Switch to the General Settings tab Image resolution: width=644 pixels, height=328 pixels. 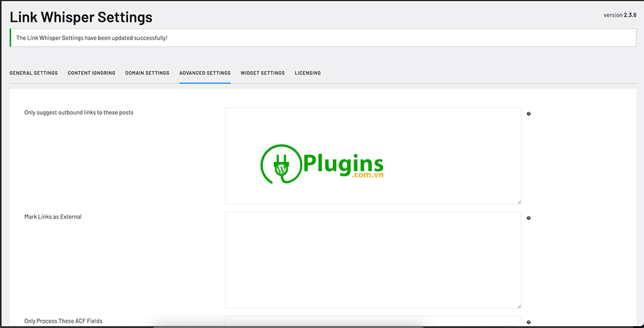coord(33,73)
